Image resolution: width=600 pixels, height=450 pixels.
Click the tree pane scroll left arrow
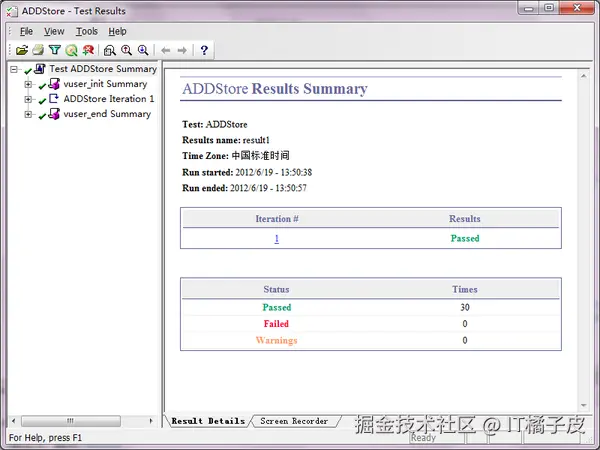14,421
